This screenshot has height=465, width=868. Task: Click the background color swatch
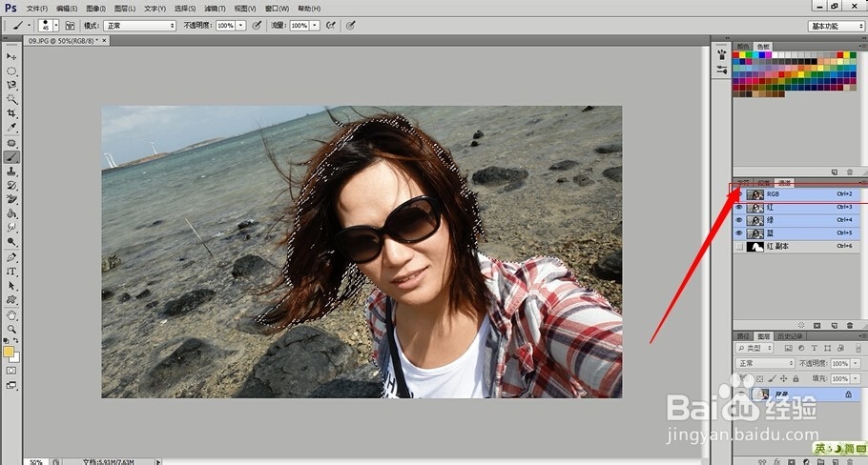[x=15, y=357]
